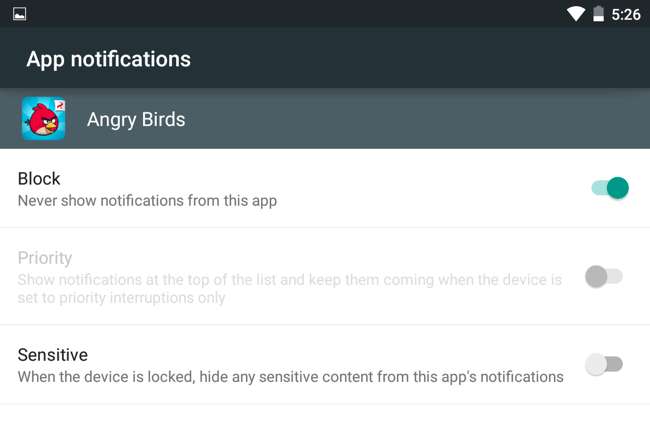Tap the battery icon in status bar
Screen dimensions: 650x431
click(x=598, y=14)
